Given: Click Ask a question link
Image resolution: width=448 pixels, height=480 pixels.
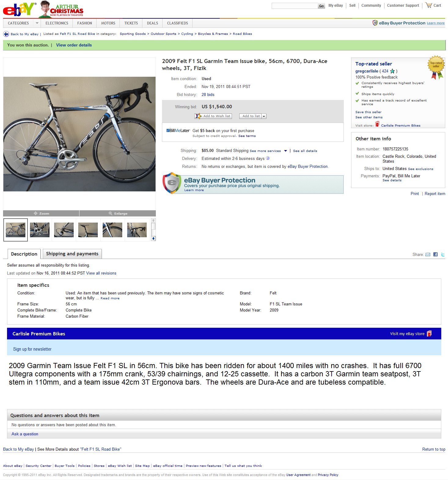Looking at the screenshot, I should click(x=25, y=434).
